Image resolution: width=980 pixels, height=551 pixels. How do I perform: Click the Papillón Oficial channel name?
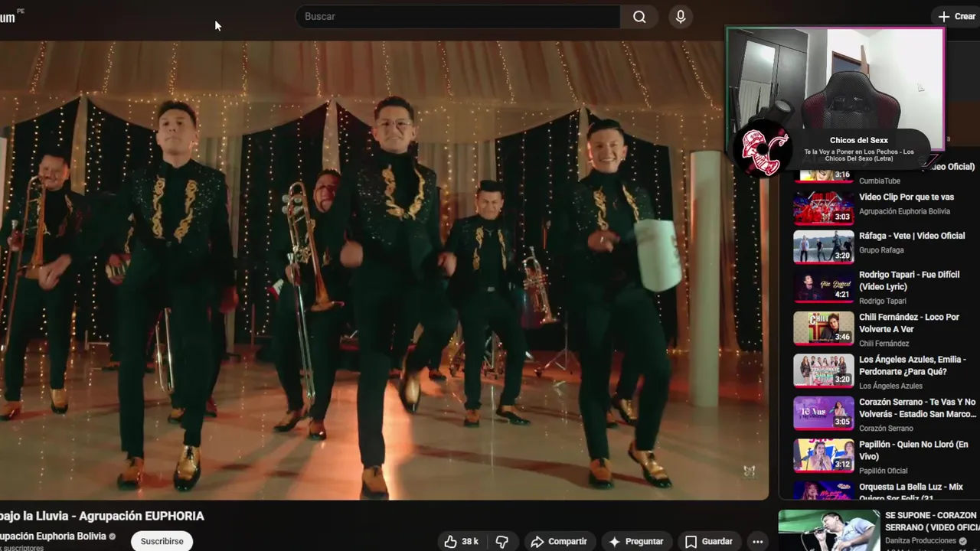[884, 471]
